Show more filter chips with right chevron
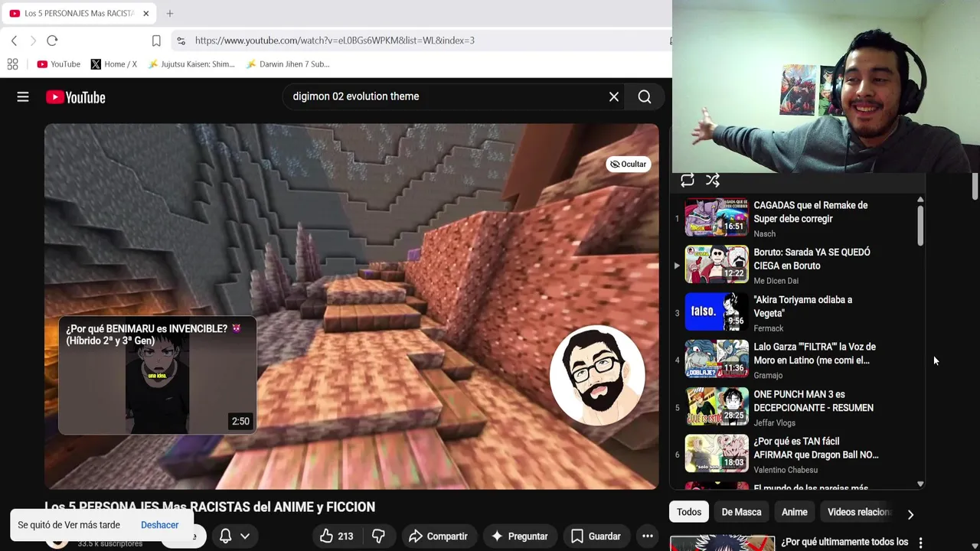This screenshot has height=551, width=980. [910, 514]
